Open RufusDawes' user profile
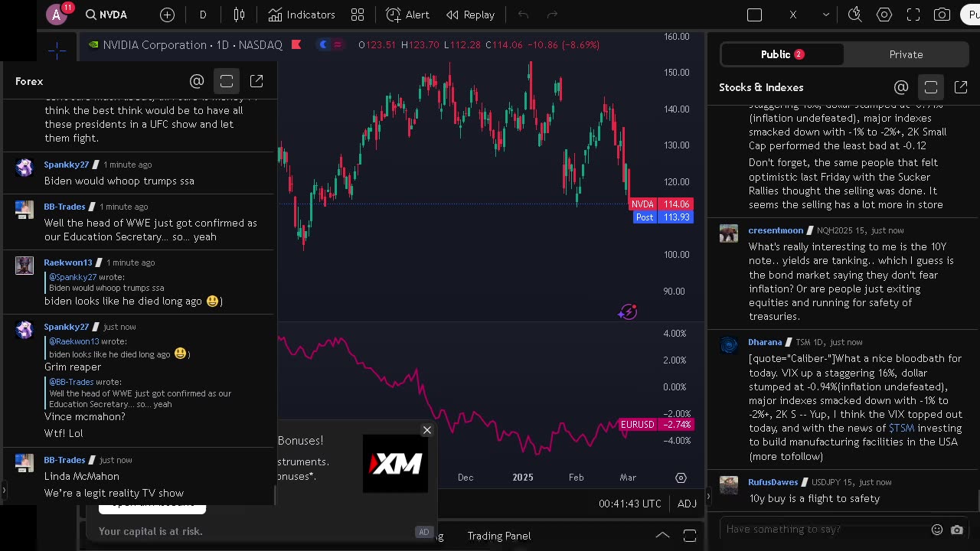The width and height of the screenshot is (980, 551). click(x=773, y=482)
